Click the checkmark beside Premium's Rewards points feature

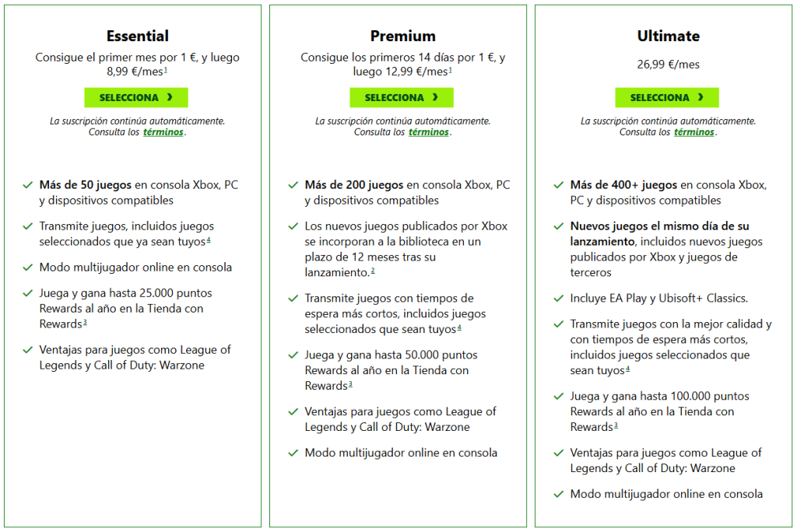coord(293,355)
